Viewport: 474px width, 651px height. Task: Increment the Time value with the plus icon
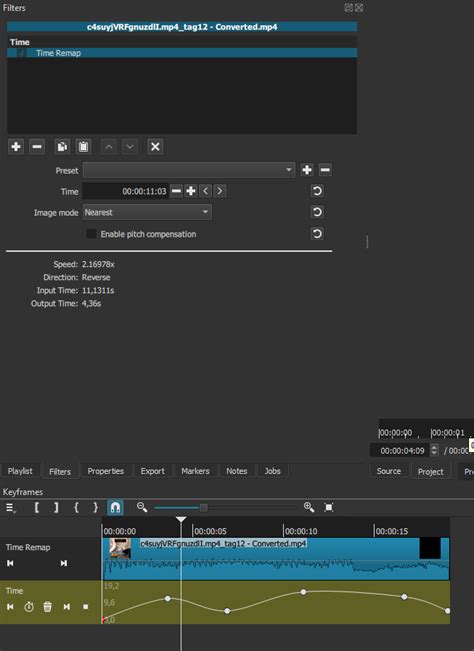(x=191, y=191)
